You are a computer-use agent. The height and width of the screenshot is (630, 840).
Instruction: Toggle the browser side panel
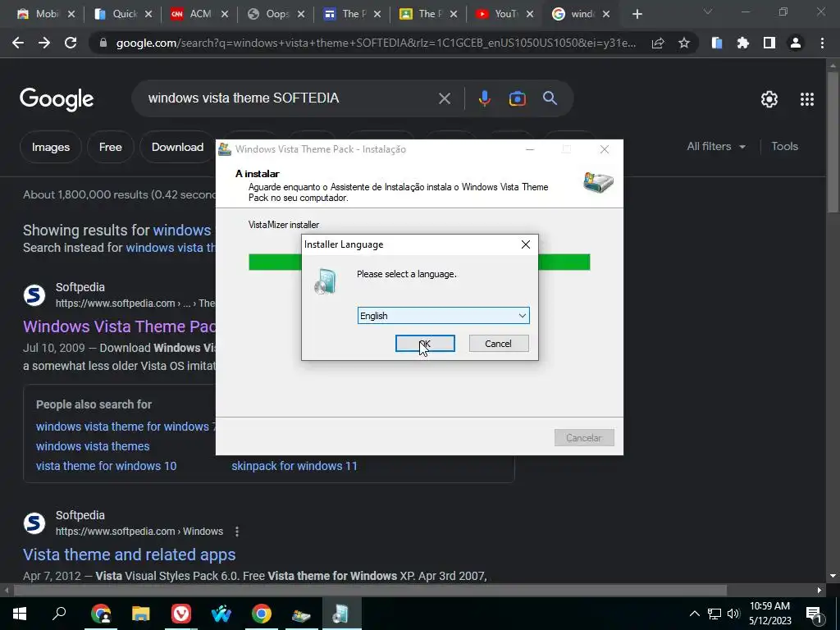point(769,43)
